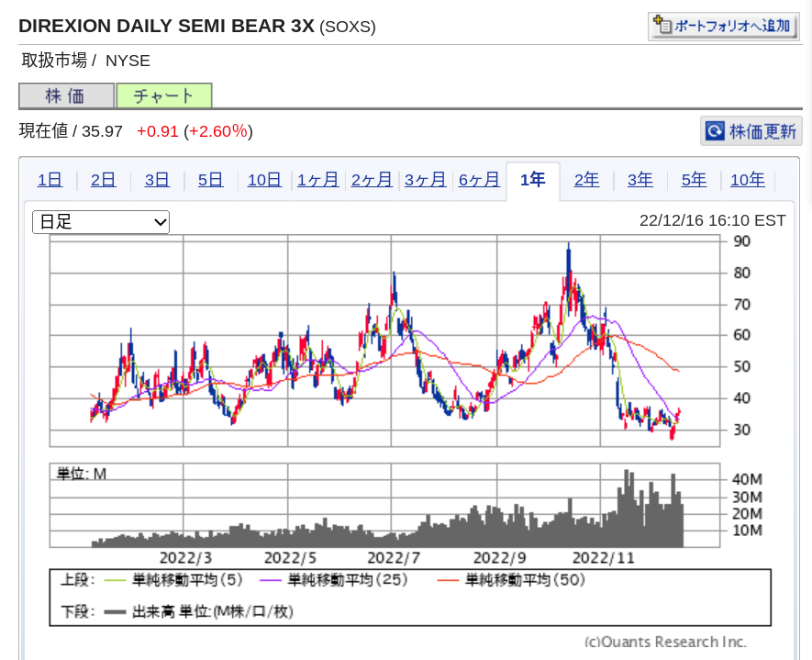Click the 2022/3 axis label
Viewport: 812px width, 660px height.
tap(185, 558)
